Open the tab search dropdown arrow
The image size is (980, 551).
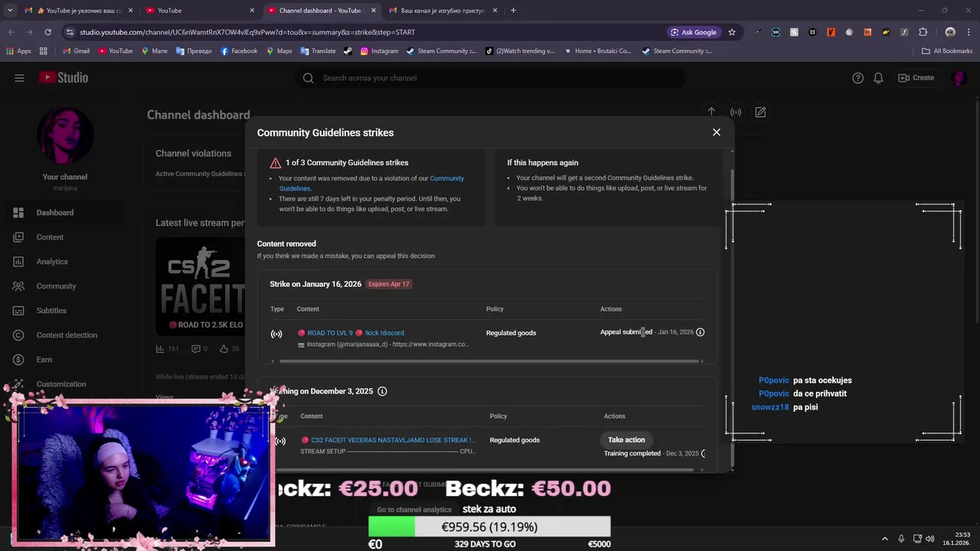click(9, 11)
